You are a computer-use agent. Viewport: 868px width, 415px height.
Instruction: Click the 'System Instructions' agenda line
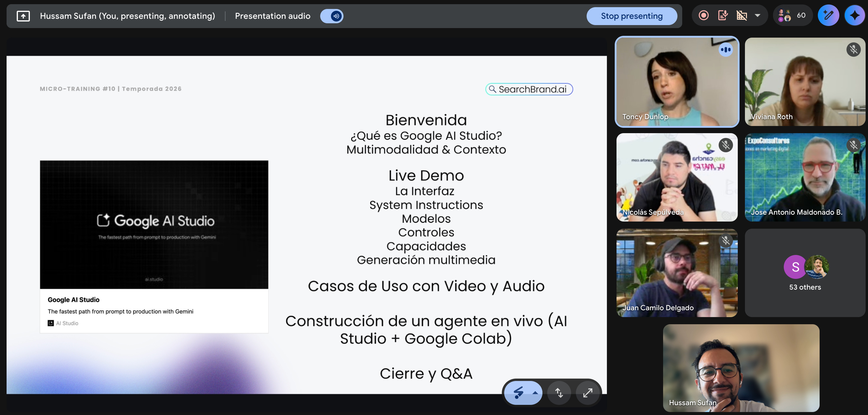tap(426, 205)
